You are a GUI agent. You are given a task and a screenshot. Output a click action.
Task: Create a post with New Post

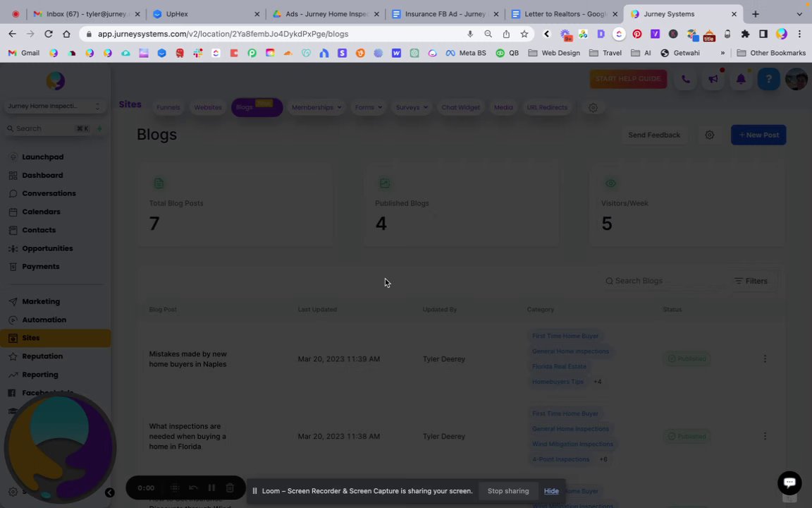(758, 135)
